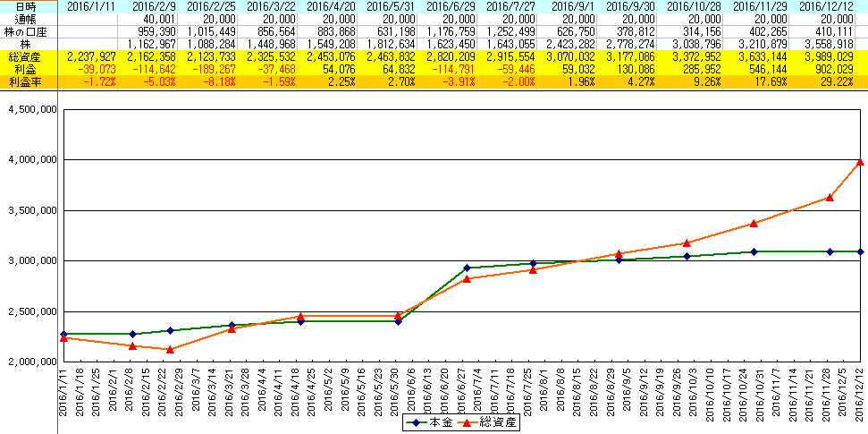Select the 29.22% profit rate cell

(833, 81)
